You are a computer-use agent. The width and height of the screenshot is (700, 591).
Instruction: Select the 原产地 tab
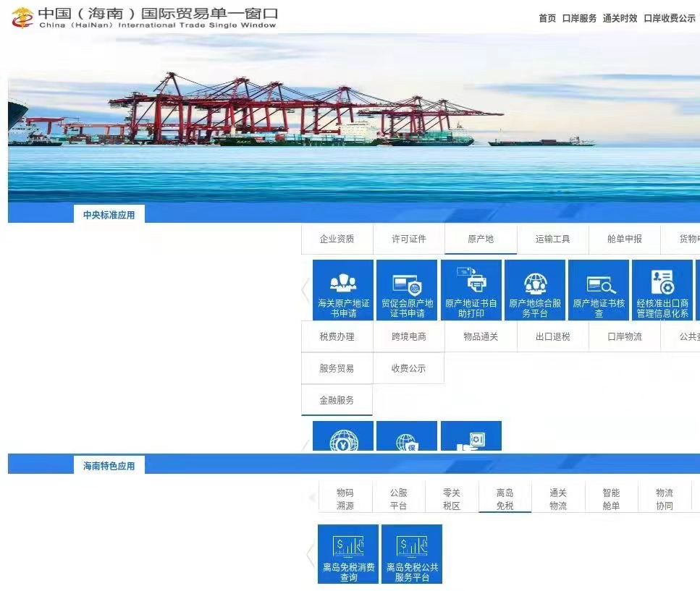tap(481, 239)
